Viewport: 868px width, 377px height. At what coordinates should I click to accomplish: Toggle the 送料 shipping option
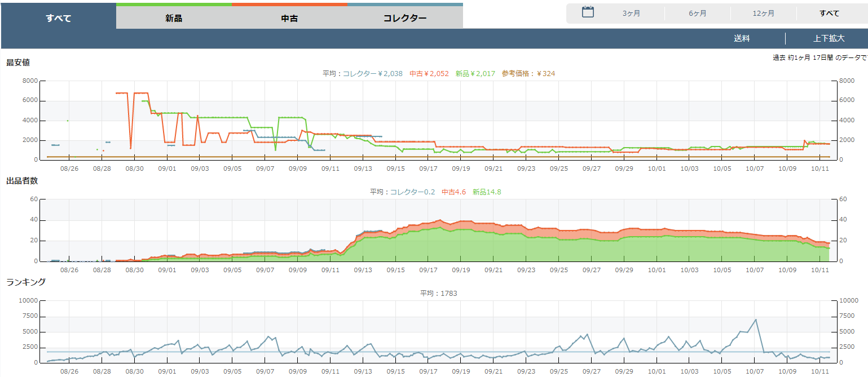click(x=742, y=39)
